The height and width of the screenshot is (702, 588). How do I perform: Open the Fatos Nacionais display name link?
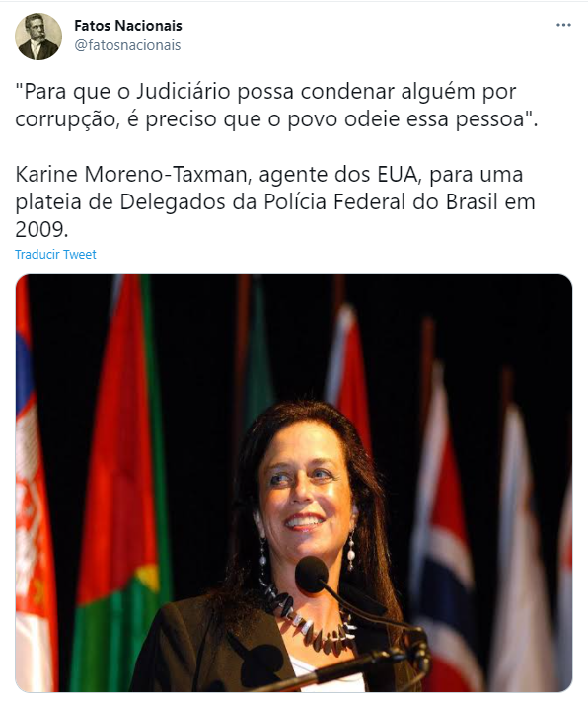point(128,26)
